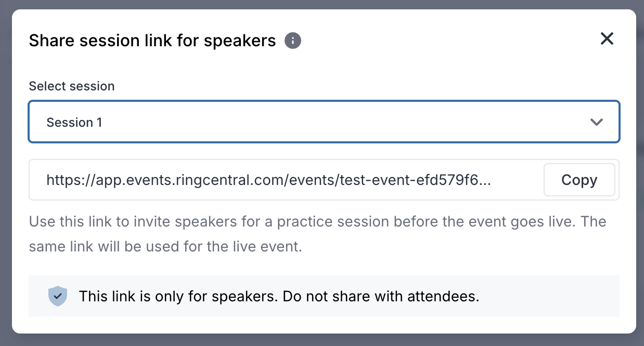The width and height of the screenshot is (644, 346).
Task: Click the 'Select session' field label
Action: pyautogui.click(x=72, y=86)
